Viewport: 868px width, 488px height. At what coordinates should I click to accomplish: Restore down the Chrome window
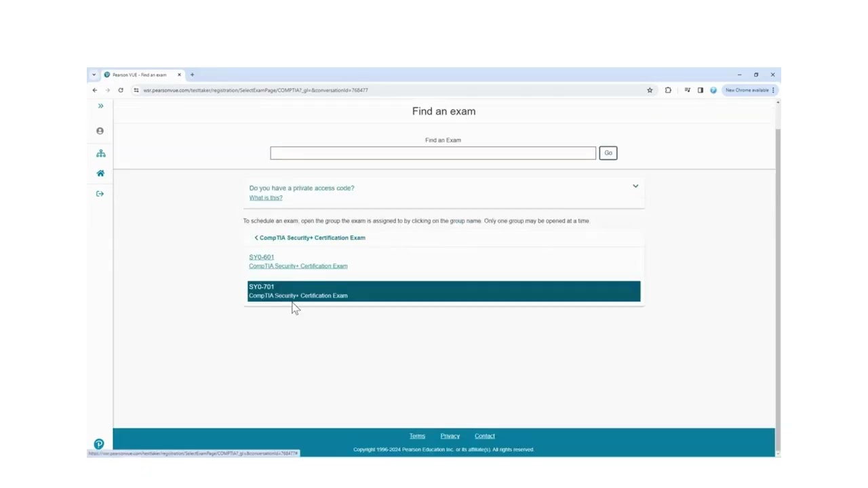756,75
